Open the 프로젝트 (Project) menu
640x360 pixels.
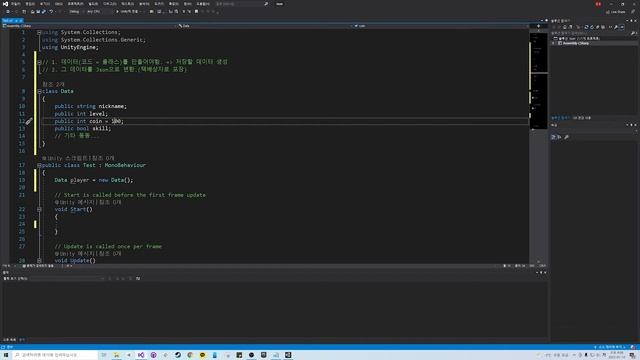click(76, 4)
